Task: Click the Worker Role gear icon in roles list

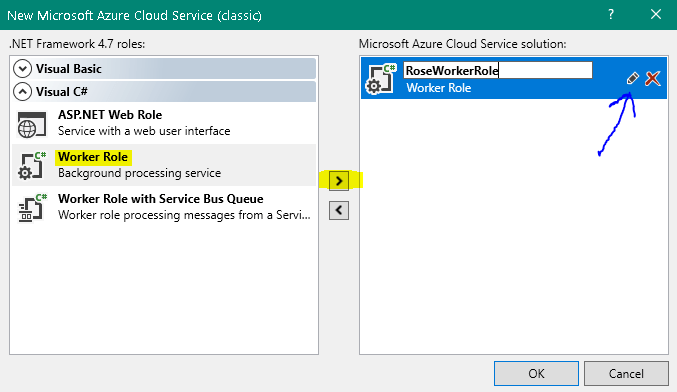Action: point(32,166)
